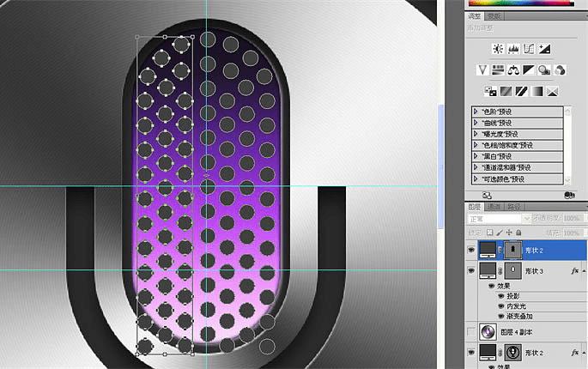
Task: Hide 形状 2 layer with microphone mask
Action: point(471,353)
